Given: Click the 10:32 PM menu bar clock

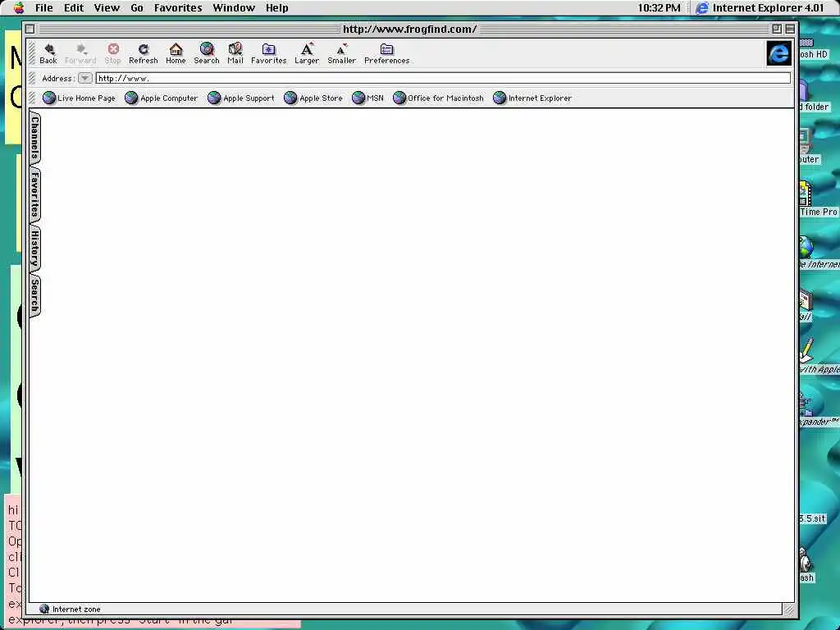Looking at the screenshot, I should tap(659, 7).
